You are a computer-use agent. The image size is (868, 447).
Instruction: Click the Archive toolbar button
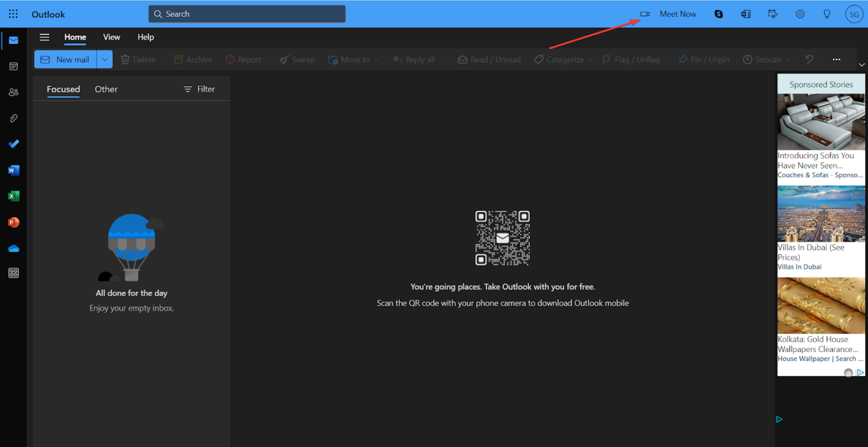tap(193, 60)
